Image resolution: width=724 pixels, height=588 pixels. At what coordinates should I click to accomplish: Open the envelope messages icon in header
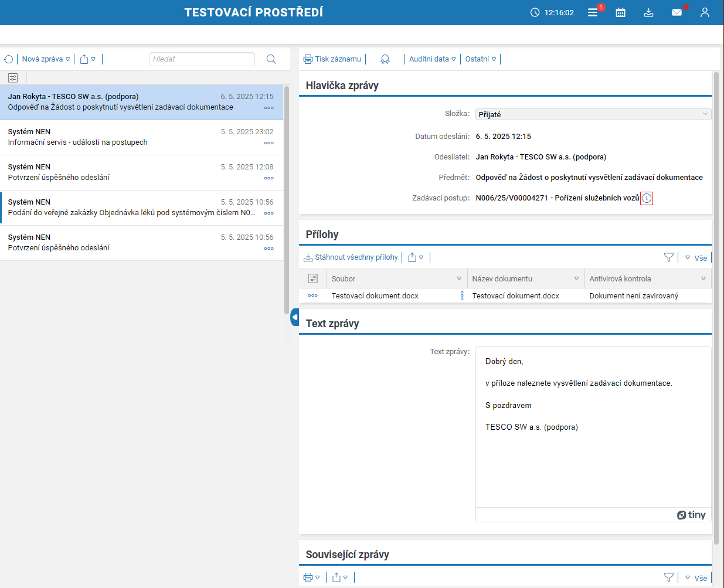(x=677, y=12)
